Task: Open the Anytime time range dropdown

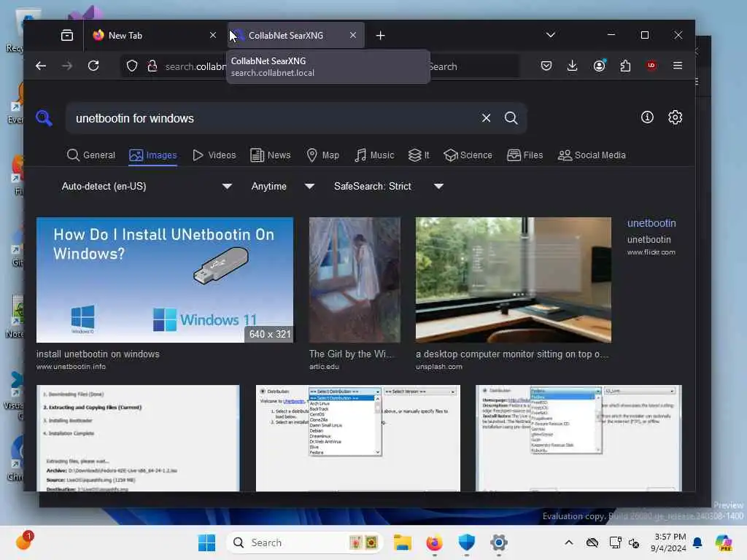Action: [x=283, y=186]
